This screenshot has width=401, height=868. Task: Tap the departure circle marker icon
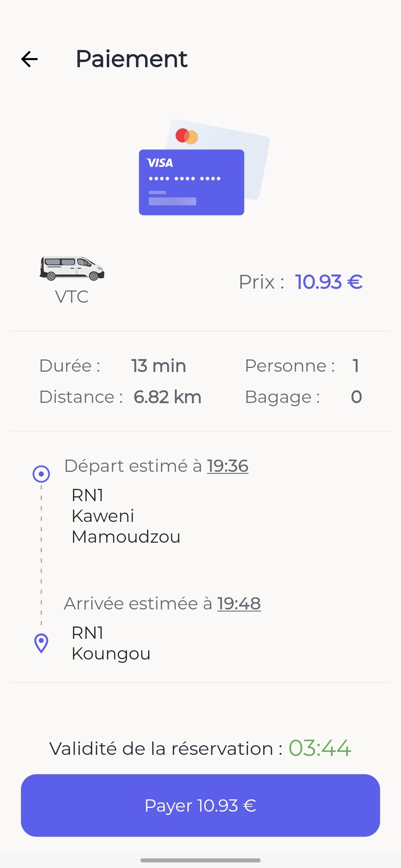[x=41, y=474]
